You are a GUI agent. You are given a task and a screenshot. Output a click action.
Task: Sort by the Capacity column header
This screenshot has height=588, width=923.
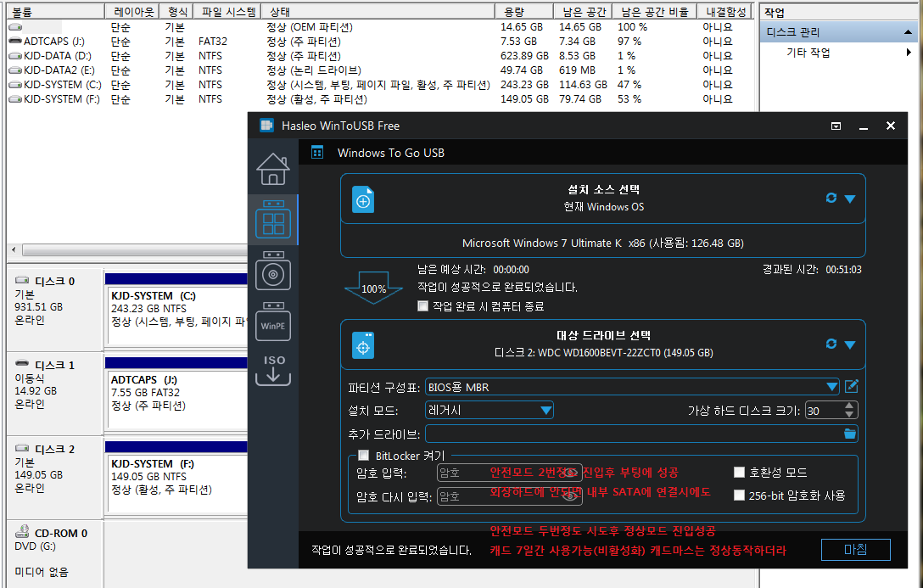(x=524, y=12)
